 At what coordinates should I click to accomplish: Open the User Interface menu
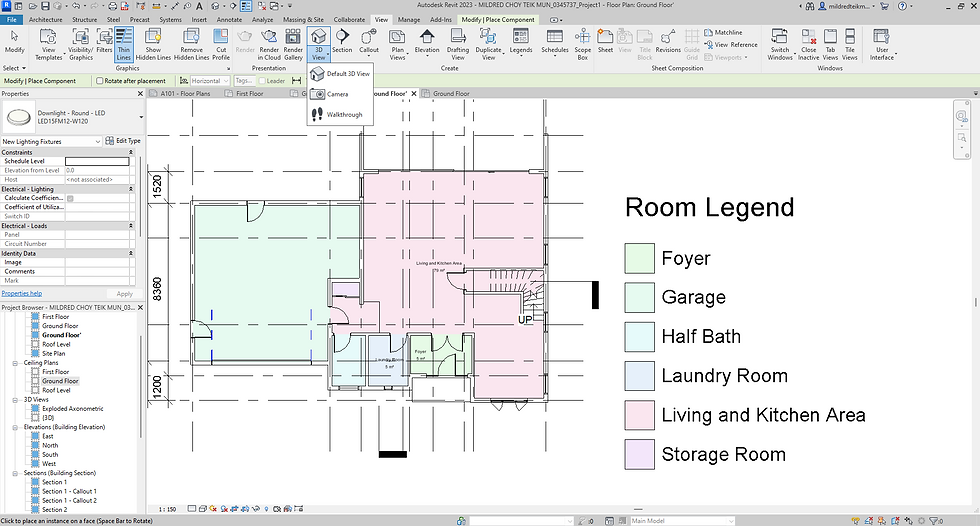tap(882, 44)
